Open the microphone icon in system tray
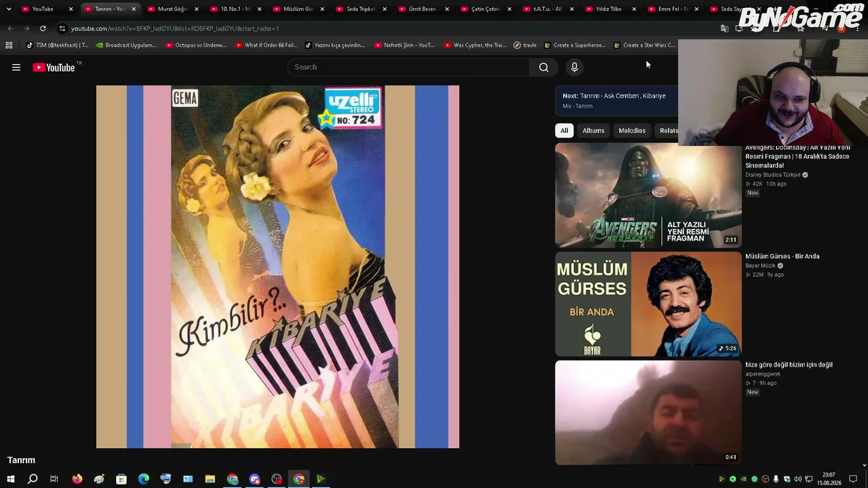Screen dimensions: 868x488 click(x=776, y=479)
